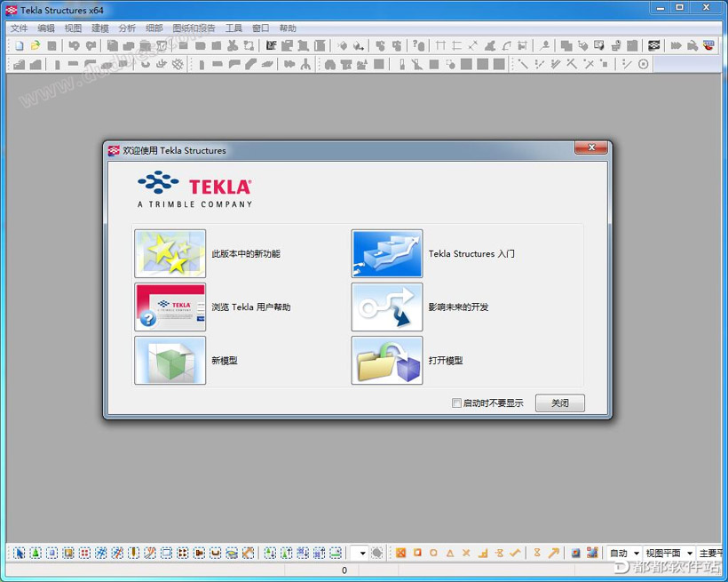Image resolution: width=728 pixels, height=582 pixels.
Task: Click the 打开模型 folder thumbnail
Action: tap(387, 361)
